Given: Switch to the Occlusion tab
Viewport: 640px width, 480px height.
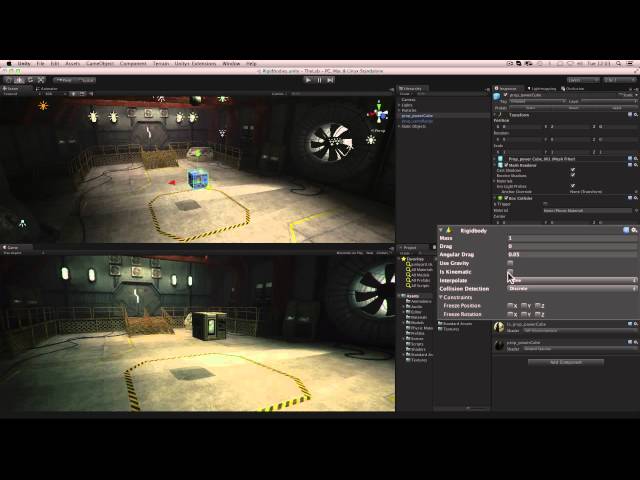Looking at the screenshot, I should pos(573,88).
